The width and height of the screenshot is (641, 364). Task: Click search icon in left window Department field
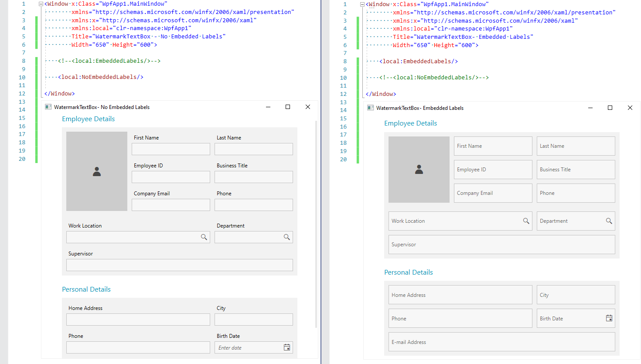click(286, 237)
